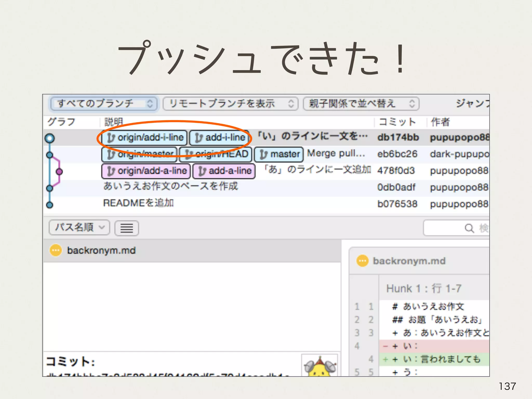Click the add-i-line local branch label
The width and height of the screenshot is (532, 399).
coord(220,137)
